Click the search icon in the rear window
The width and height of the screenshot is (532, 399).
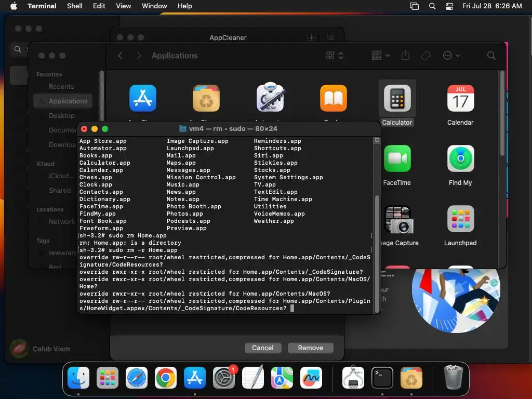pos(18,49)
